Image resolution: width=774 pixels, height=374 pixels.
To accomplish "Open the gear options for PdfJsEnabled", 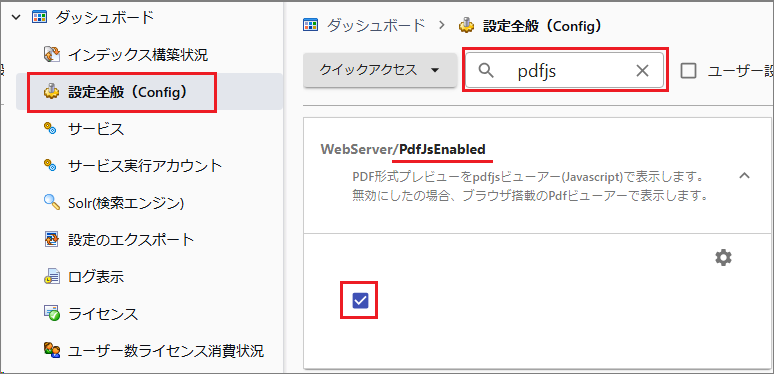I will [723, 257].
